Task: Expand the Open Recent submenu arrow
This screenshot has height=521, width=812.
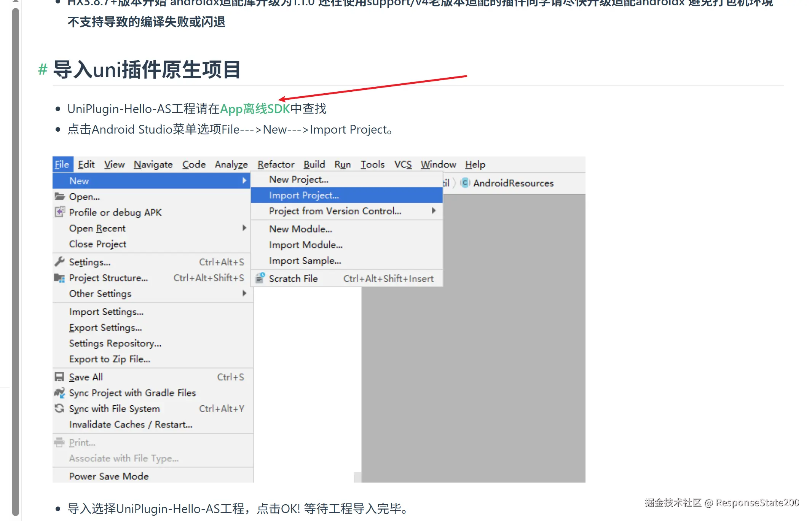Action: [244, 228]
